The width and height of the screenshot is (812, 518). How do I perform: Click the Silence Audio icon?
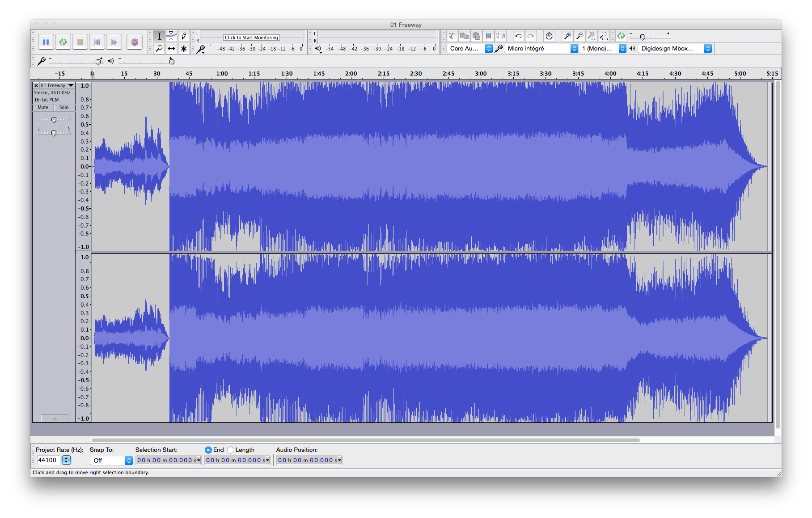point(499,36)
